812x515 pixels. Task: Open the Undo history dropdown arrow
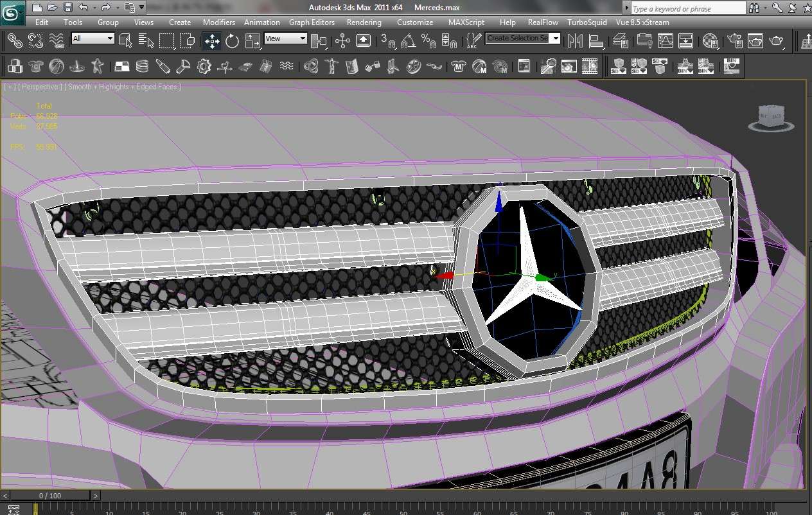93,8
